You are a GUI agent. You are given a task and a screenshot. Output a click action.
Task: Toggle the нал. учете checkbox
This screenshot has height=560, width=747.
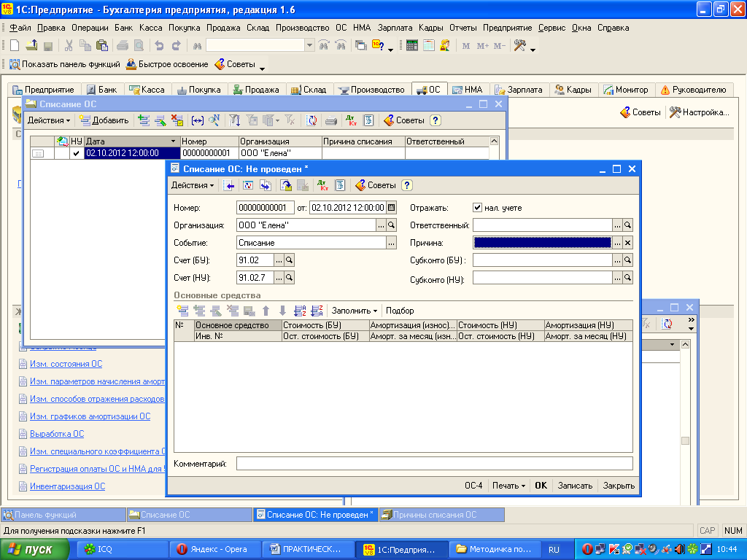pos(477,208)
